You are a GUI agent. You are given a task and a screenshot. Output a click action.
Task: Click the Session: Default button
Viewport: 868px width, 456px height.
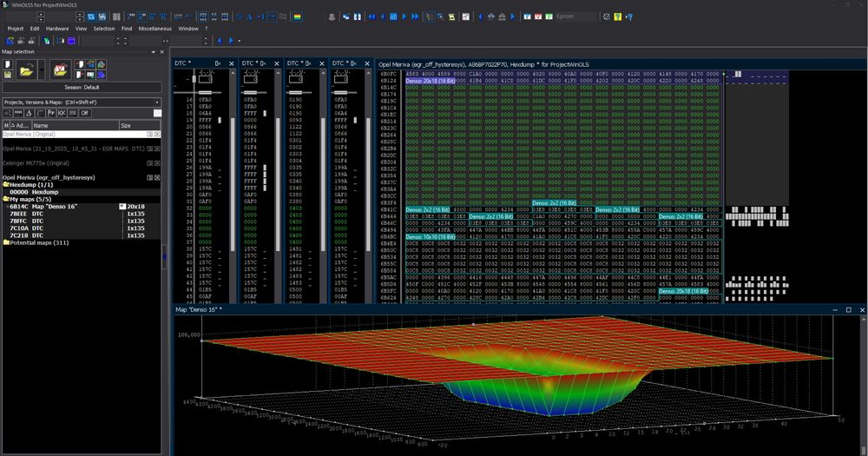[x=82, y=87]
